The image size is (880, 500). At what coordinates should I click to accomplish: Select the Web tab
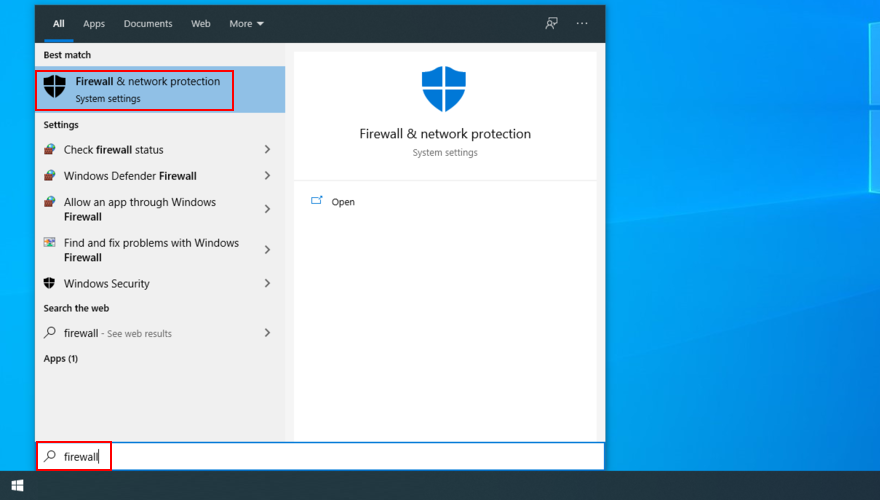pos(201,23)
